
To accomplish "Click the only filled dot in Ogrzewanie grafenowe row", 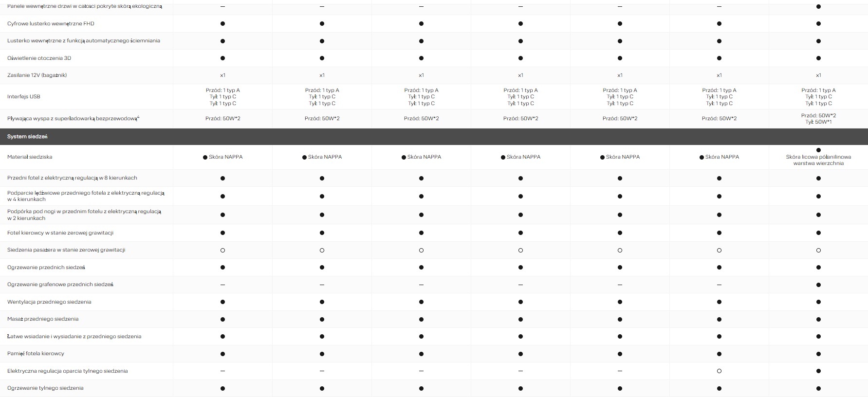I will click(x=818, y=285).
